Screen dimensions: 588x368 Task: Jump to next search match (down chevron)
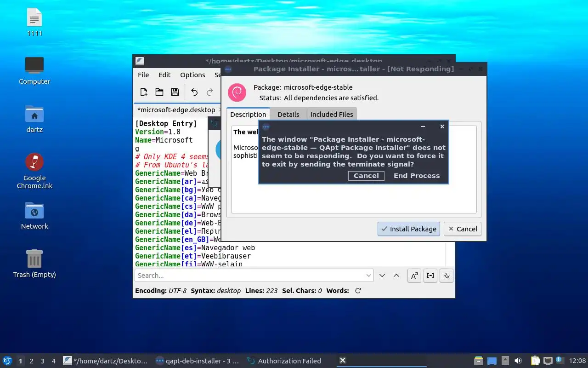(382, 276)
